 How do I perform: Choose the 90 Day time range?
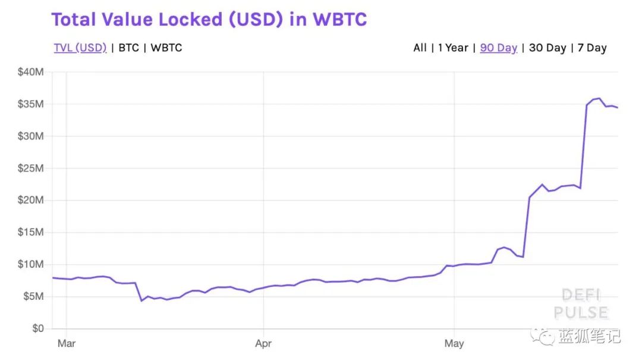[x=498, y=48]
